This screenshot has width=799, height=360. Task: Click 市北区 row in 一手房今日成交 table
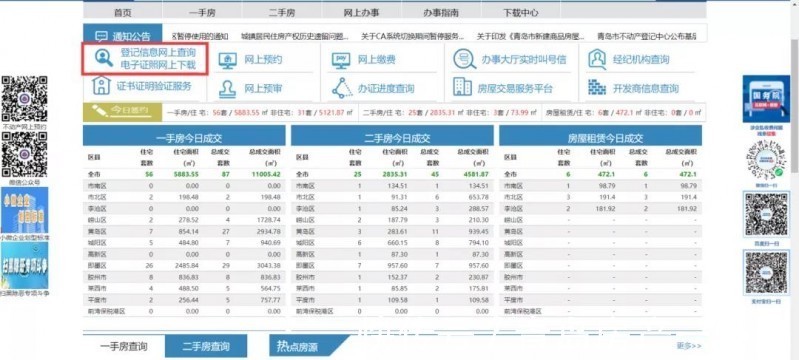coord(184,197)
